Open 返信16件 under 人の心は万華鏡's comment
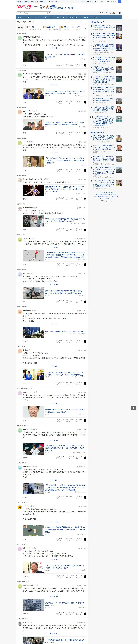The height and width of the screenshot is (644, 138). click(x=26, y=614)
